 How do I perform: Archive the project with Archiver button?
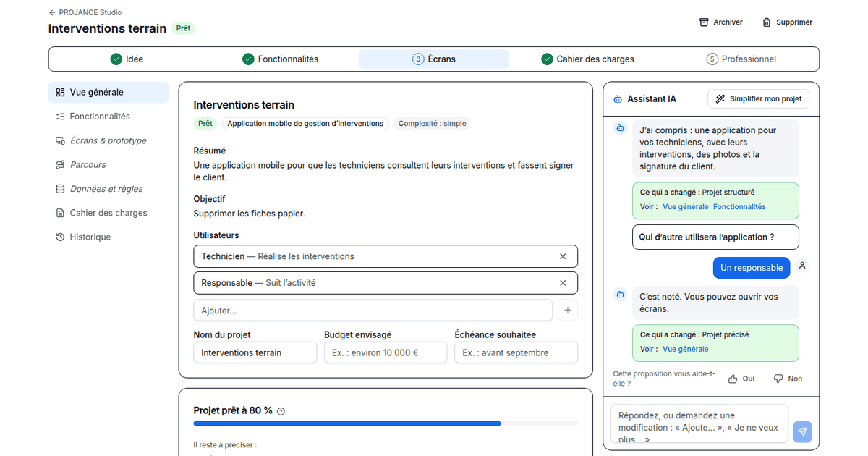click(721, 22)
